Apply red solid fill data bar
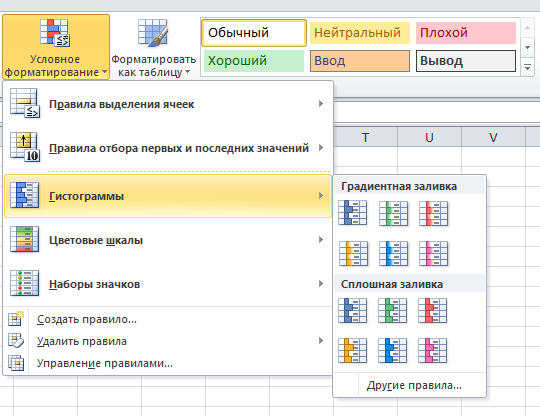The height and width of the screenshot is (416, 540). click(x=433, y=310)
